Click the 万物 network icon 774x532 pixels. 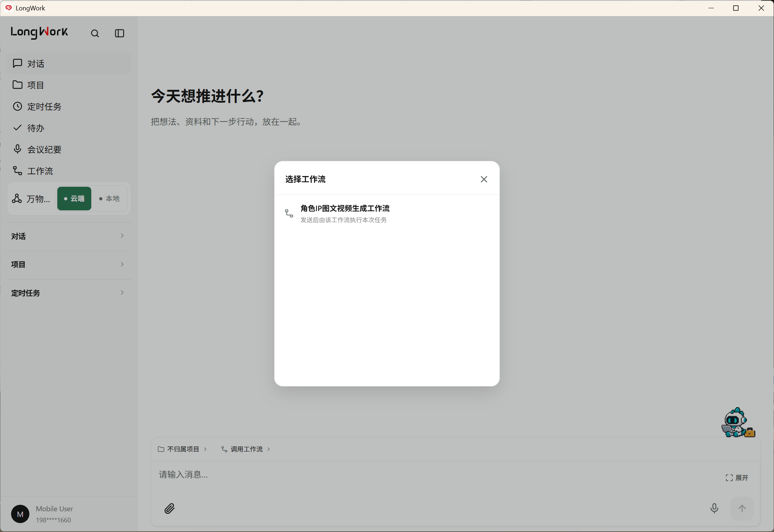click(x=17, y=199)
